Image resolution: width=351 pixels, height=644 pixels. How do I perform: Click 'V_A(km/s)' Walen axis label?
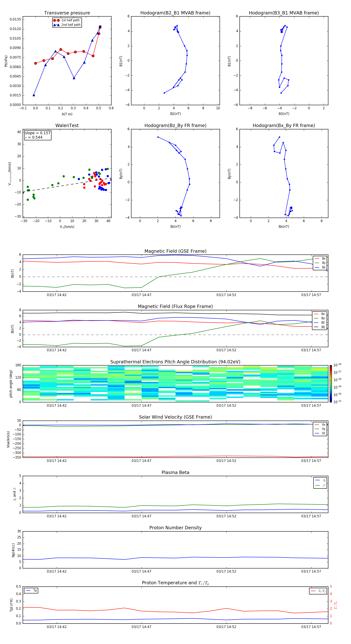point(67,227)
